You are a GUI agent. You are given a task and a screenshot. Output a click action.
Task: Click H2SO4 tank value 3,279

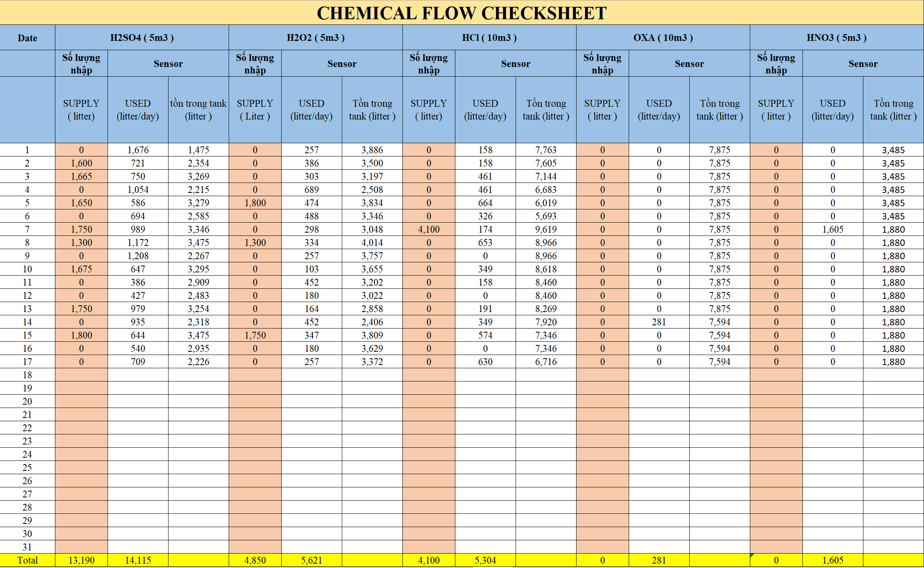pyautogui.click(x=199, y=203)
